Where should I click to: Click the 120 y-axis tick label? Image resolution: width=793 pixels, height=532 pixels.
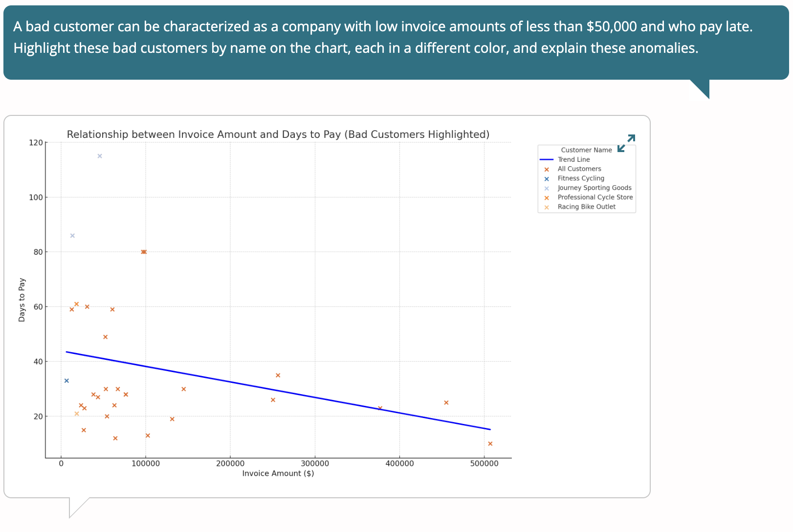(x=36, y=143)
